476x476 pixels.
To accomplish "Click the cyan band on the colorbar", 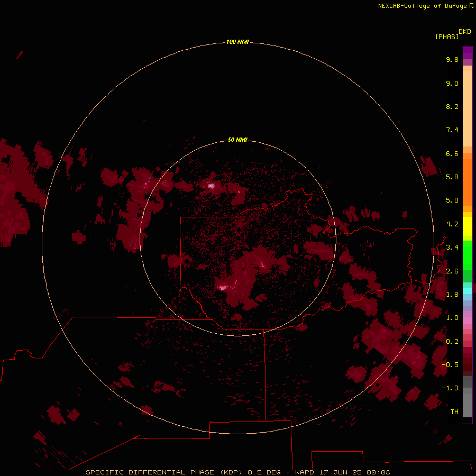I will pos(467,291).
